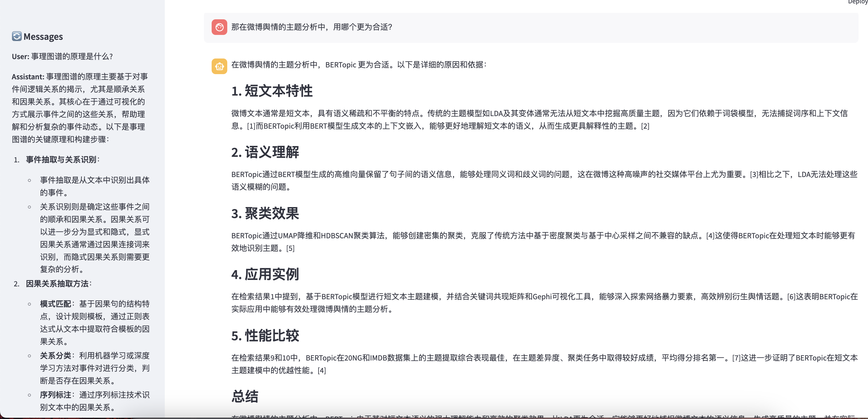868x419 pixels.
Task: Click the red user avatar icon
Action: point(219,27)
